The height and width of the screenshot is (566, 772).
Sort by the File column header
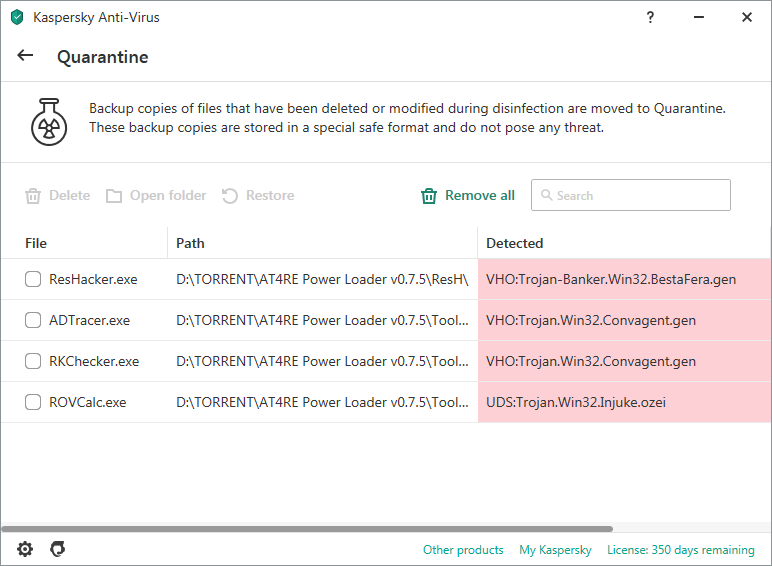click(x=36, y=243)
